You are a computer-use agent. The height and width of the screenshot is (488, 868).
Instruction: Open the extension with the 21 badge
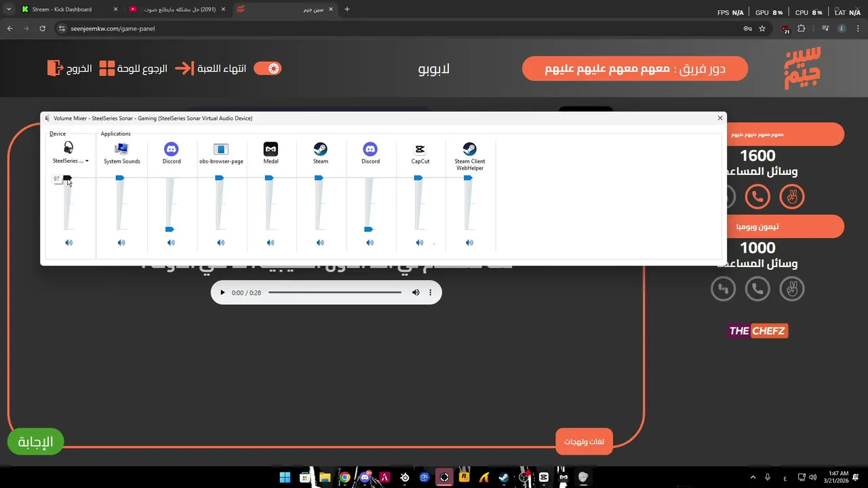pos(786,29)
